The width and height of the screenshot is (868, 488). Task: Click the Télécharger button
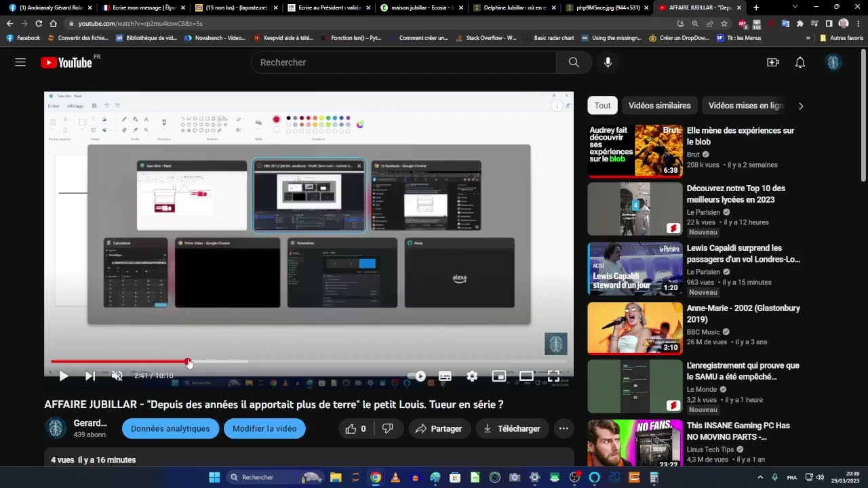tap(512, 428)
